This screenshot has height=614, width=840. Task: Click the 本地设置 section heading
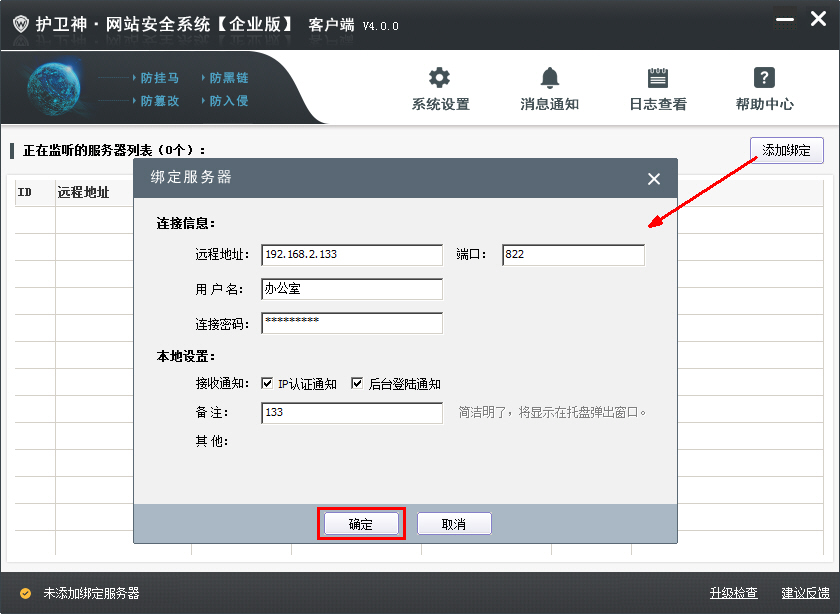[185, 356]
